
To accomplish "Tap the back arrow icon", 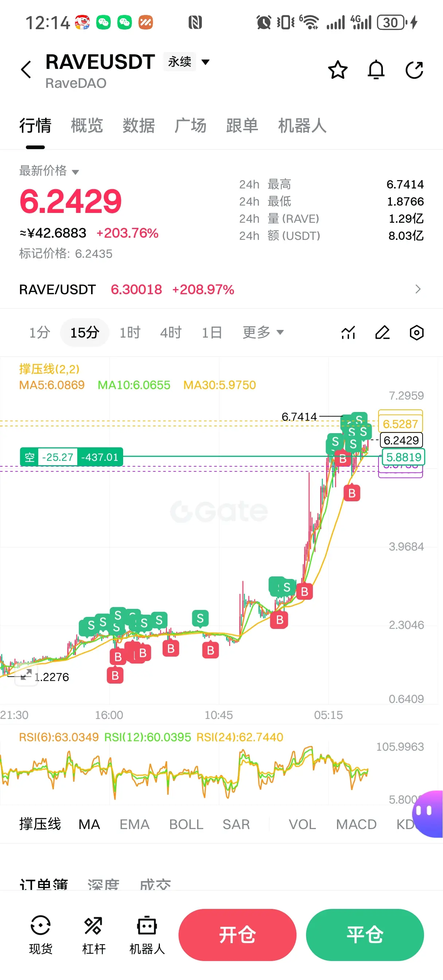I will click(26, 70).
